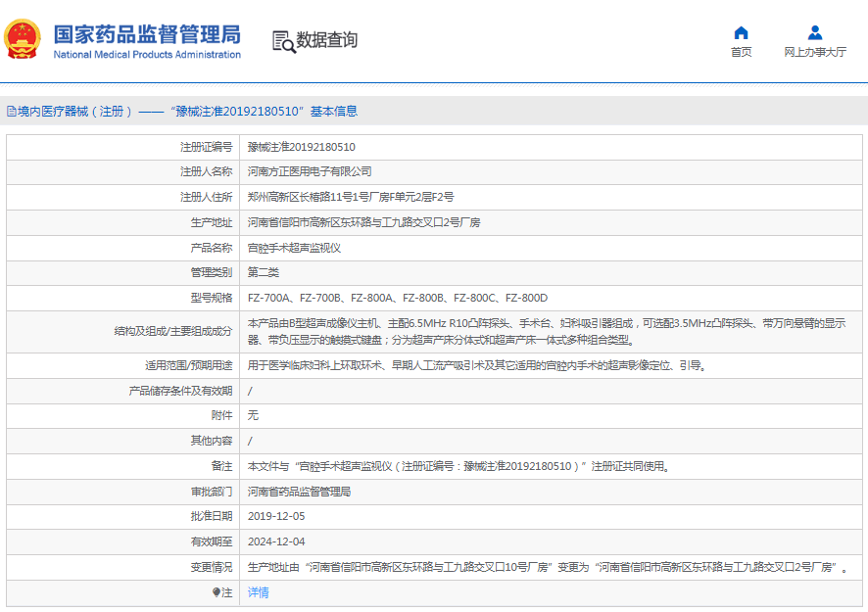Click the 境内医疗器械（注册）breadcrumb title

(74, 112)
